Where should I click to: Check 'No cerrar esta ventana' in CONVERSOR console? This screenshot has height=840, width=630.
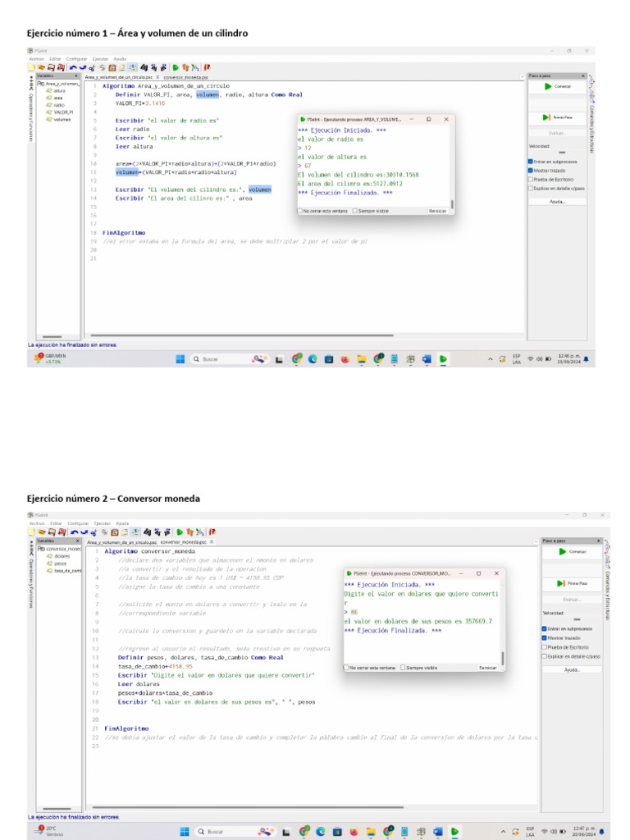(346, 668)
